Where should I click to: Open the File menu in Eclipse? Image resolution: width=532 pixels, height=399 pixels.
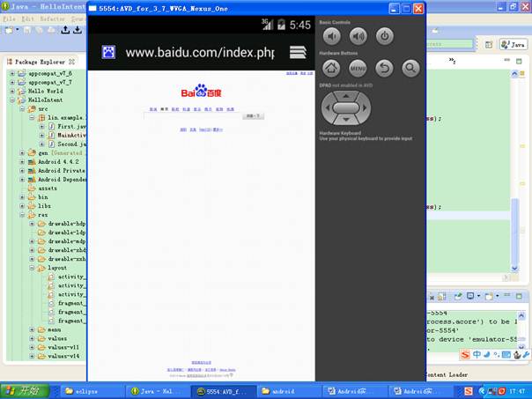[x=10, y=18]
